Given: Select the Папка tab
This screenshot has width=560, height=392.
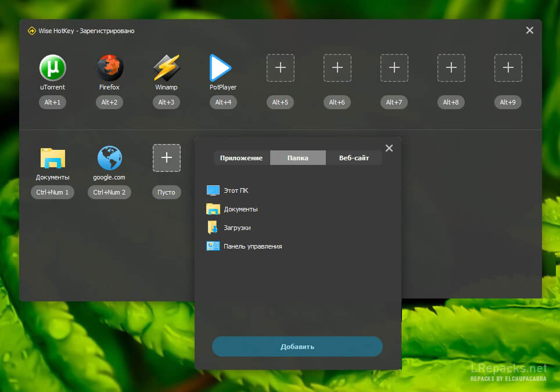Looking at the screenshot, I should 297,158.
